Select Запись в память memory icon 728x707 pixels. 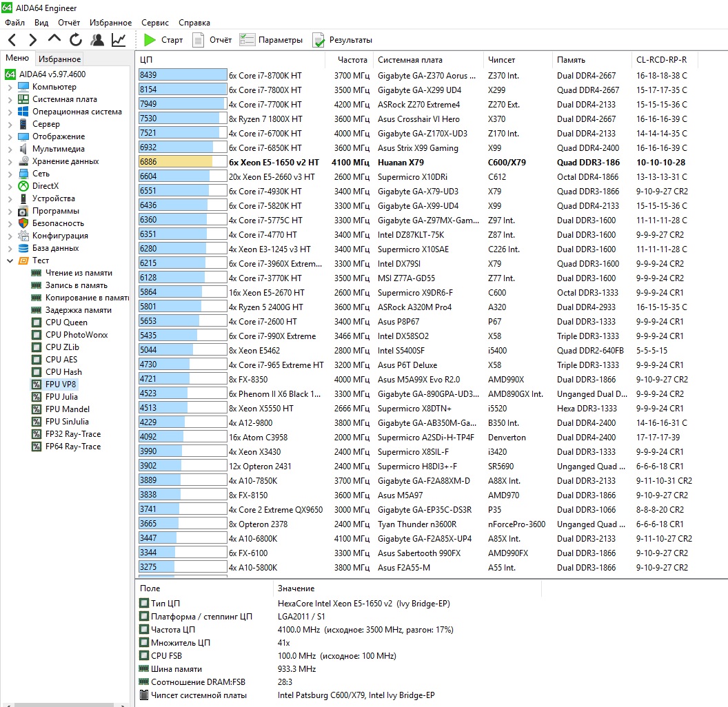(x=37, y=285)
